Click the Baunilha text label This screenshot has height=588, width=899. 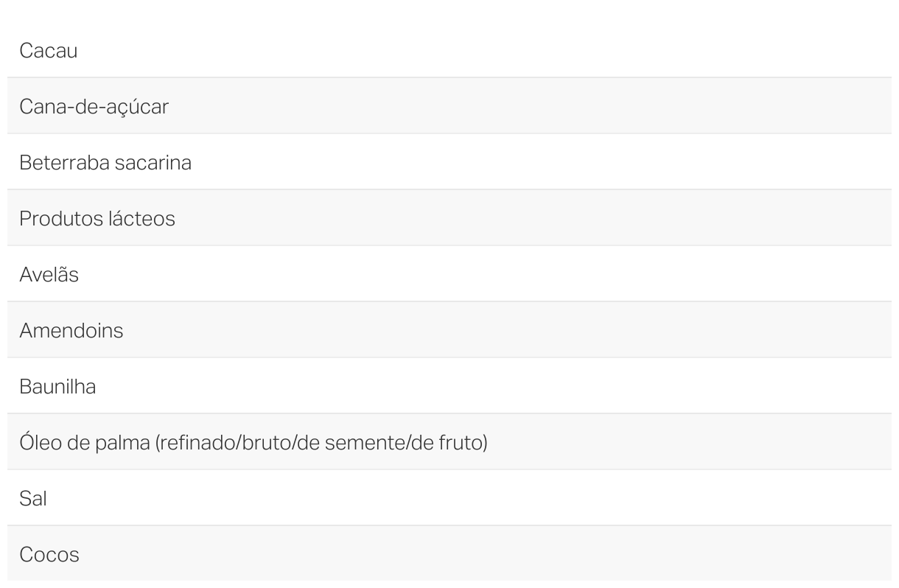pos(57,387)
